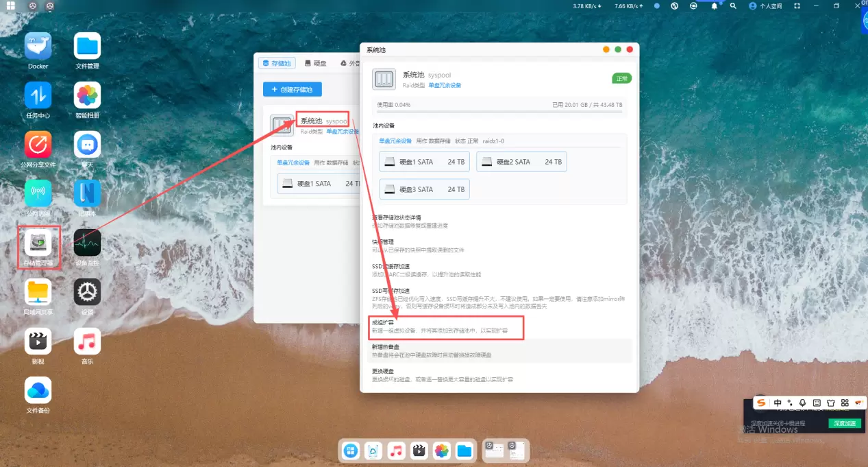Click the notification bell in top bar

714,6
